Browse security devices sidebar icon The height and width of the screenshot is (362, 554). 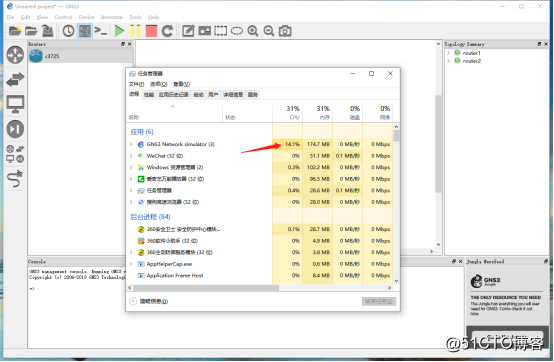tap(15, 129)
